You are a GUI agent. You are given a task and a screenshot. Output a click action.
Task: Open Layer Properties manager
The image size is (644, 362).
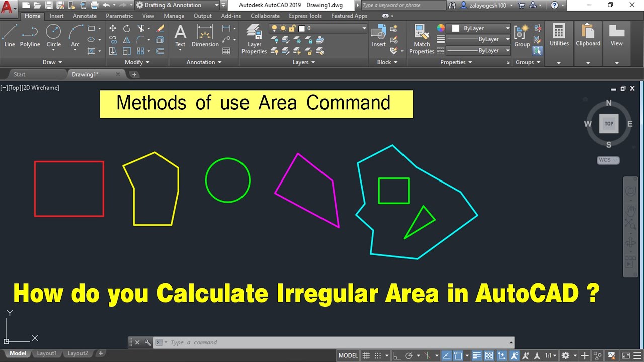click(254, 39)
